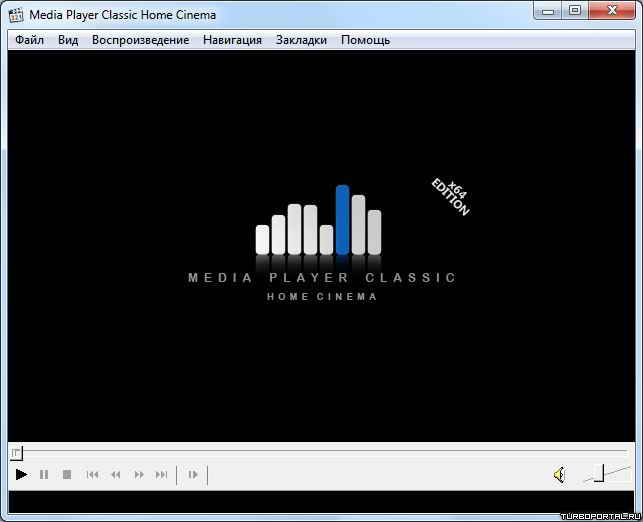Expand the Воспроизведение menu
The height and width of the screenshot is (522, 643).
(x=140, y=40)
